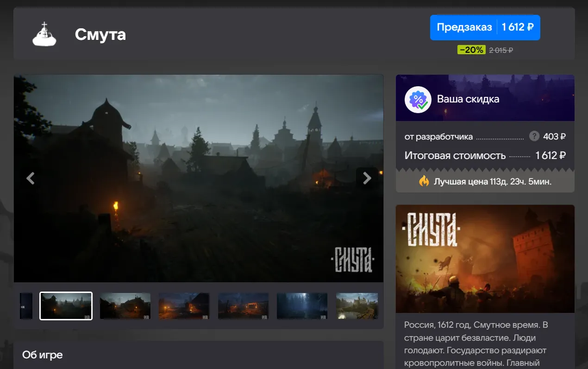Click the flame icon beside Лучшая цена
588x369 pixels.
pyautogui.click(x=424, y=181)
